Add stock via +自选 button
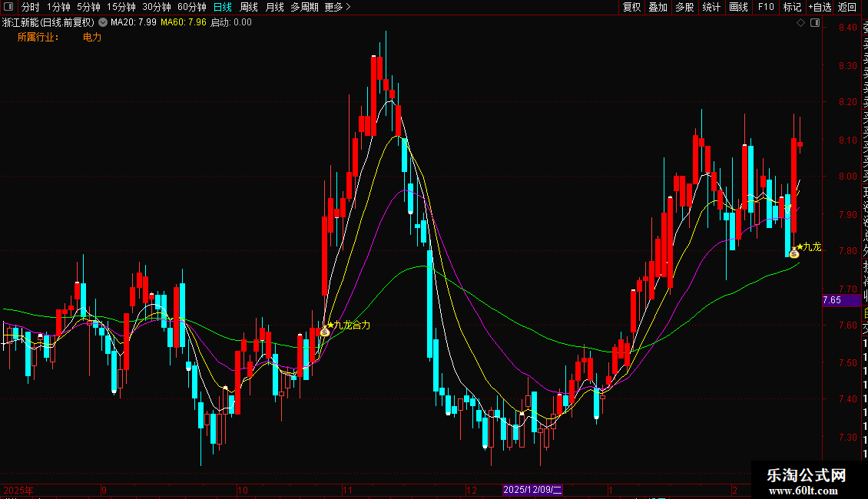 click(820, 7)
